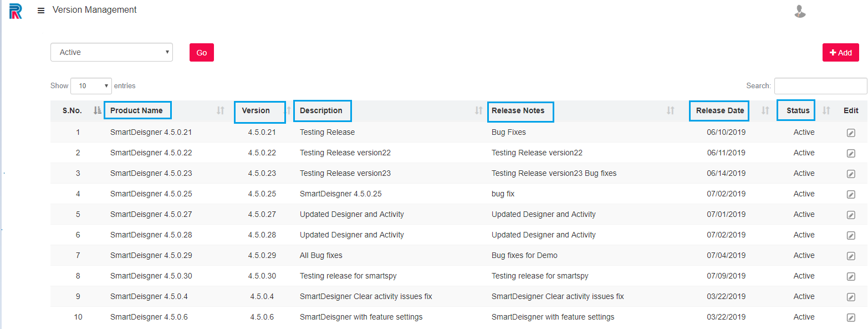Expand sorting options on Release Notes column
Image resolution: width=868 pixels, height=329 pixels.
click(671, 110)
